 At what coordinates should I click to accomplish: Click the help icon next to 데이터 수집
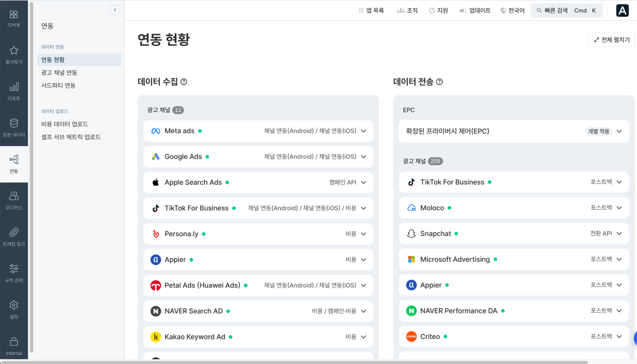tap(184, 82)
